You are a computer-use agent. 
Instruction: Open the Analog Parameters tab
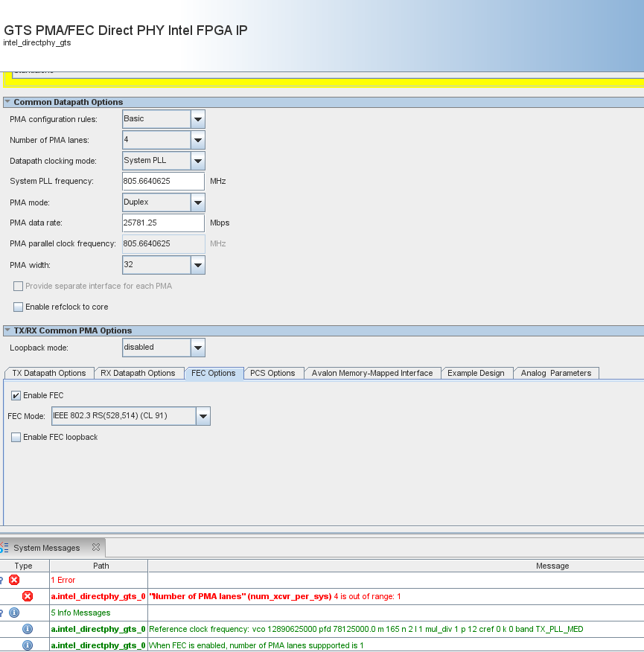pos(556,373)
